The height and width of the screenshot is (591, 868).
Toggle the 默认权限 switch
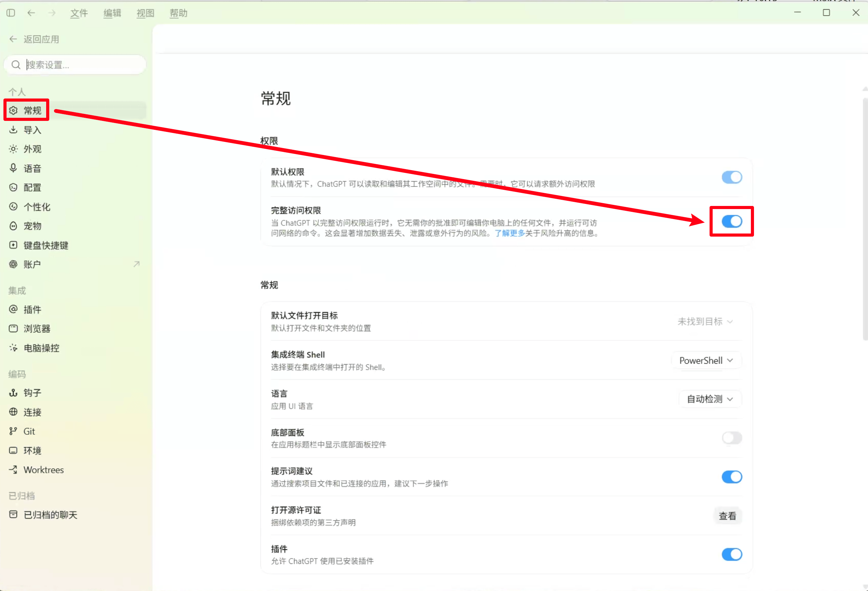731,177
